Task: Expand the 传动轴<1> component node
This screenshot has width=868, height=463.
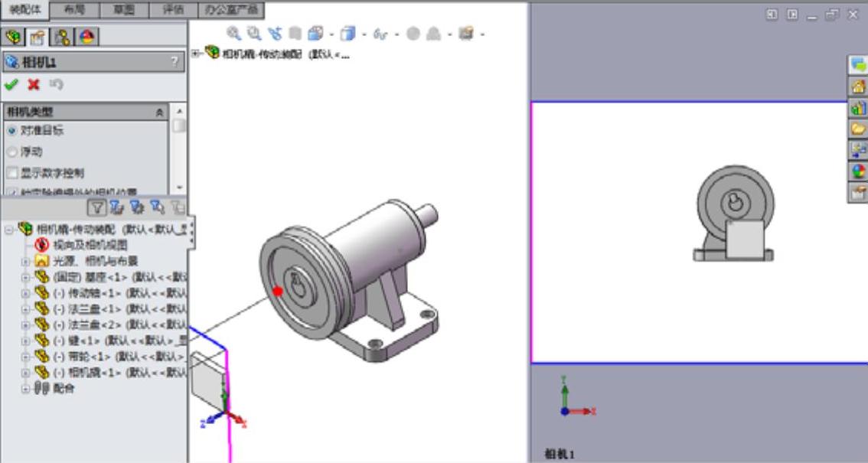Action: pyautogui.click(x=24, y=293)
